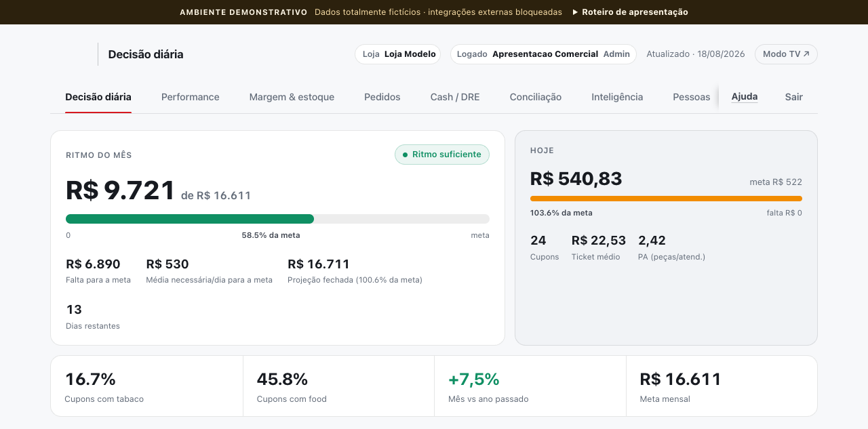
Task: Click the R$ 16.711 projeção fechada value
Action: pos(319,264)
